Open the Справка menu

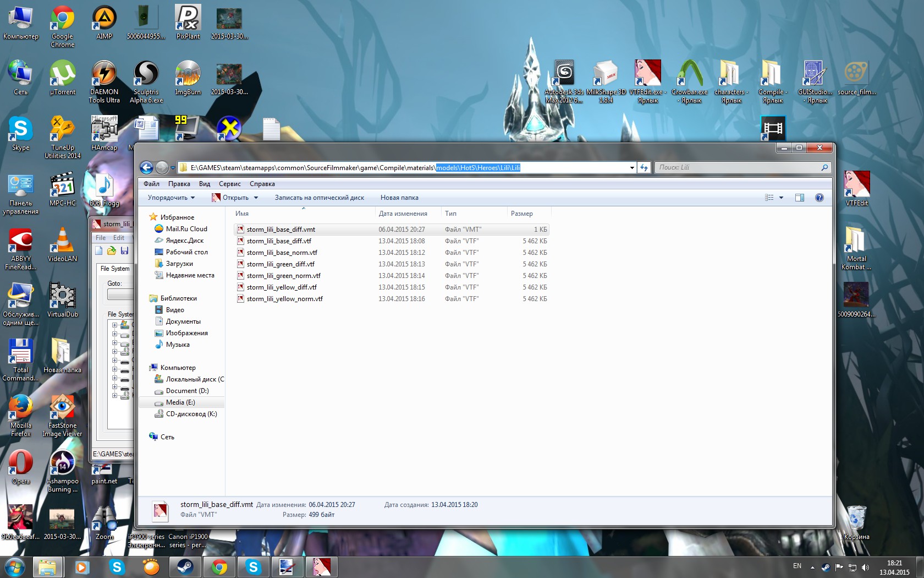(x=262, y=184)
